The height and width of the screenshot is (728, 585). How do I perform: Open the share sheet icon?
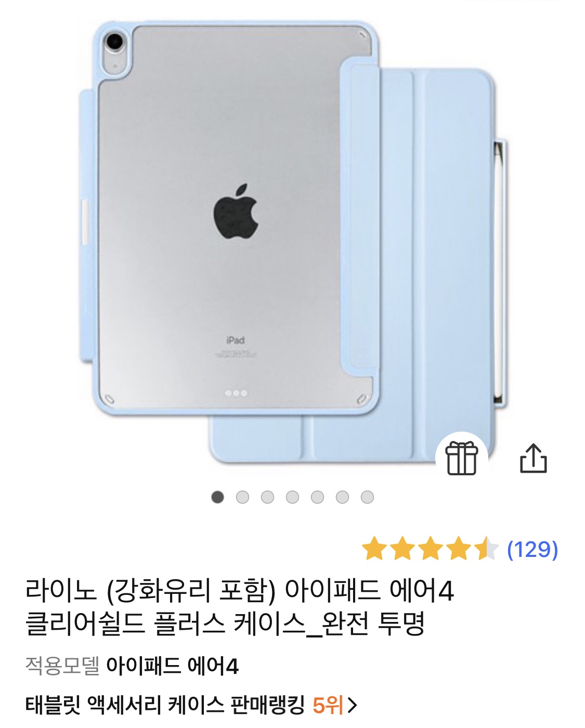[534, 458]
